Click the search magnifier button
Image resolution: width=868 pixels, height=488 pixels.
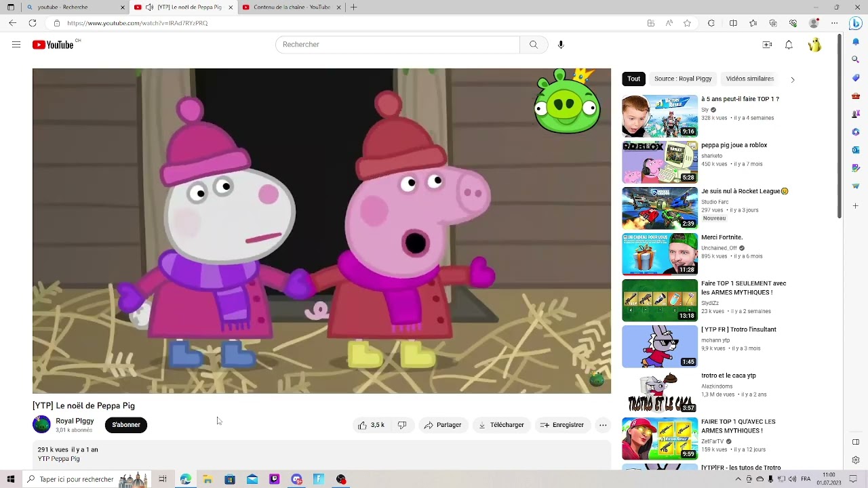pyautogui.click(x=534, y=45)
